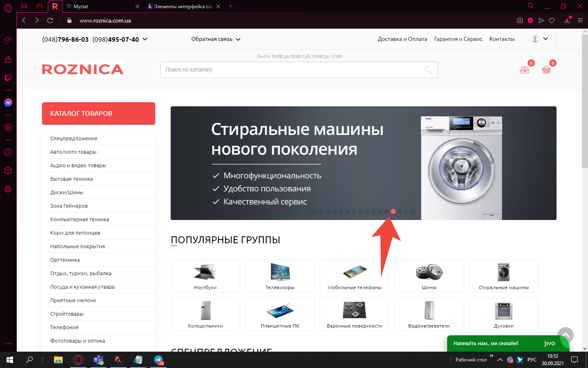The width and height of the screenshot is (588, 368).
Task: Open the user account dropdown
Action: 539,39
